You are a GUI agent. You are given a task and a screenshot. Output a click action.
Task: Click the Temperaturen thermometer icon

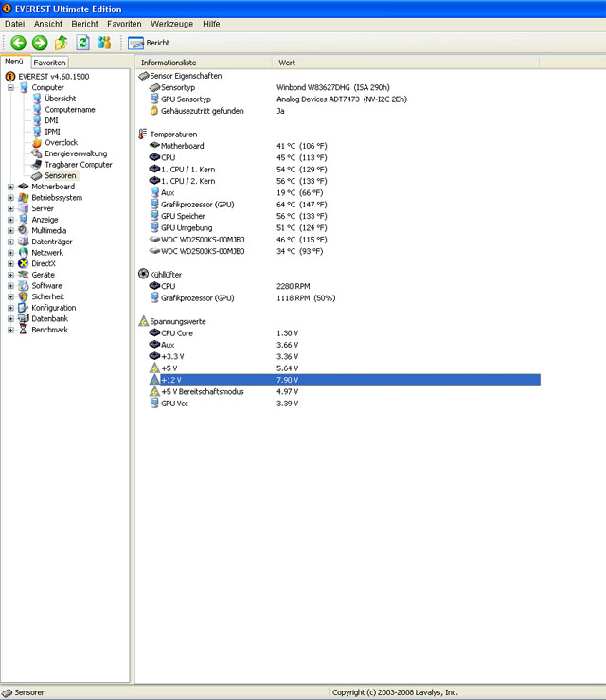pos(143,134)
